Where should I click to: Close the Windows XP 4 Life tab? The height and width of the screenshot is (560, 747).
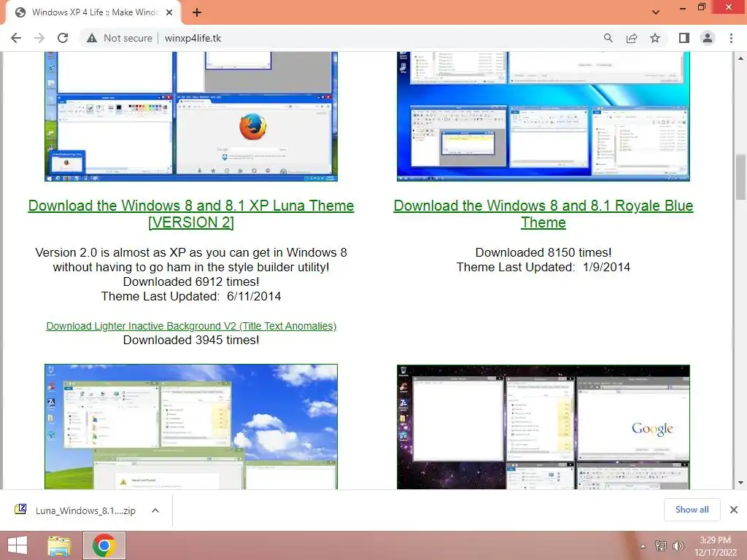click(169, 12)
